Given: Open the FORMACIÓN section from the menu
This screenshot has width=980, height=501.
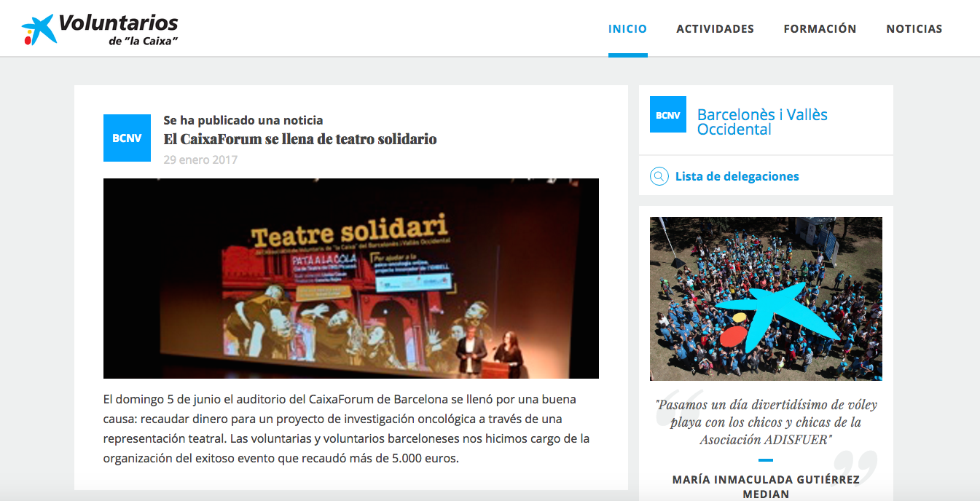Looking at the screenshot, I should coord(820,28).
